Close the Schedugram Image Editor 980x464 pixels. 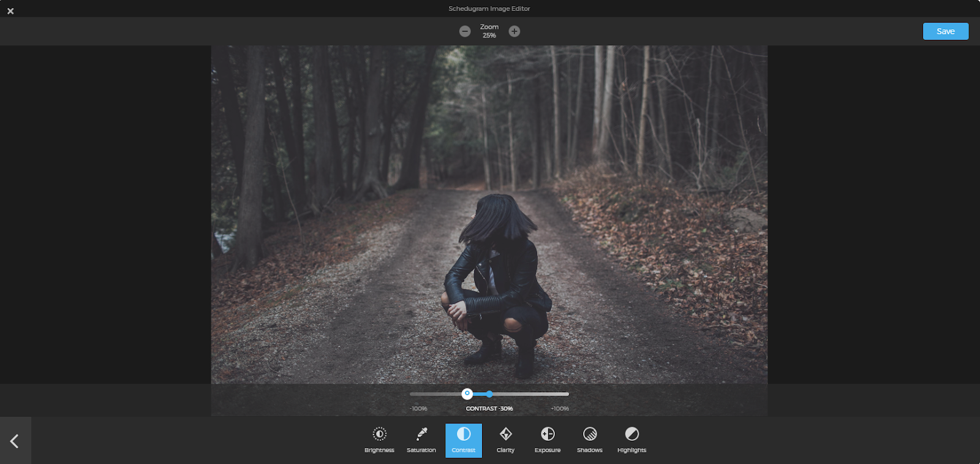coord(10,11)
